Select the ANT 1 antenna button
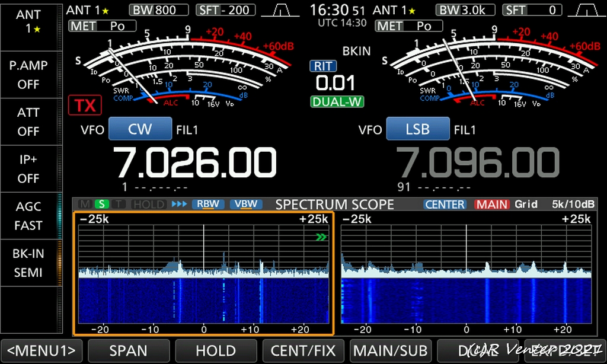Viewport: 607px width, 364px height. 31,26
